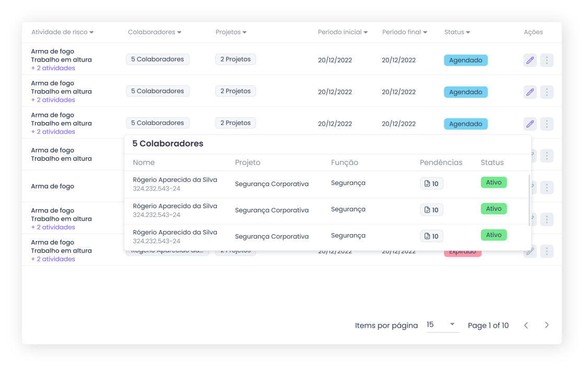This screenshot has height=370, width=588.
Task: Click the edit pencil in second row
Action: (x=530, y=92)
